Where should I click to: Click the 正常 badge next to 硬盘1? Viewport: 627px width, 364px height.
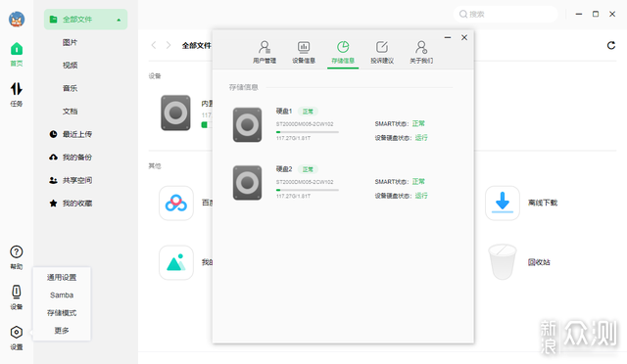[308, 112]
